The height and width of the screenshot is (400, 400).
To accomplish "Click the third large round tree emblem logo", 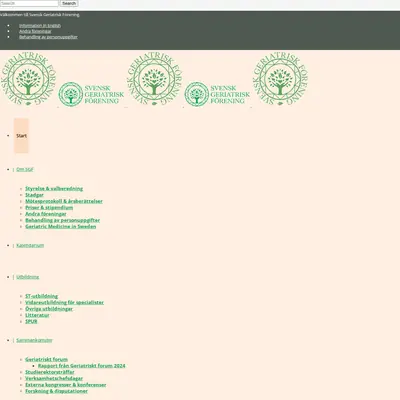I will [280, 79].
